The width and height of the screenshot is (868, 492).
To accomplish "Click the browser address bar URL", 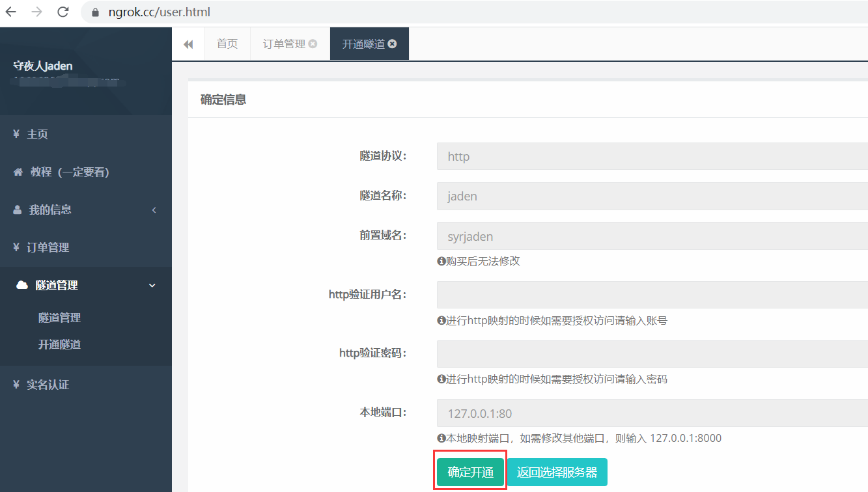I will (160, 12).
